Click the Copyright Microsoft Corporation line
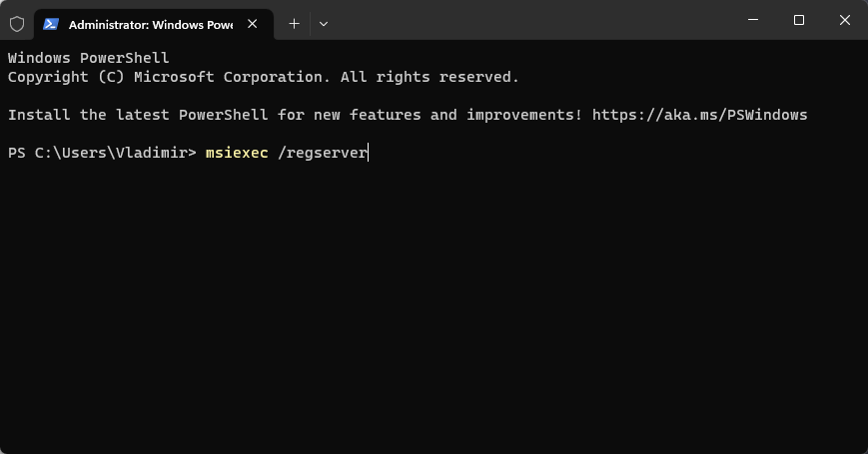 pyautogui.click(x=264, y=77)
